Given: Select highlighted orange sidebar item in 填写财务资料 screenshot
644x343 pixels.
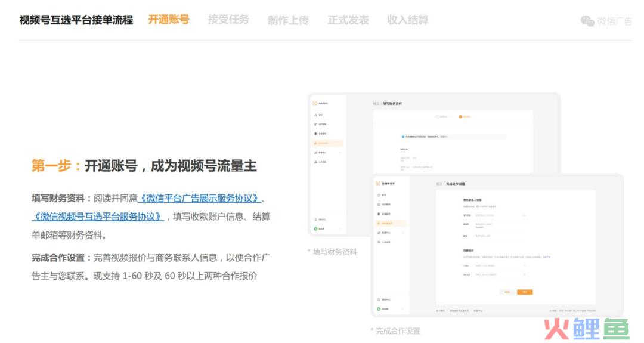Looking at the screenshot, I should [327, 143].
